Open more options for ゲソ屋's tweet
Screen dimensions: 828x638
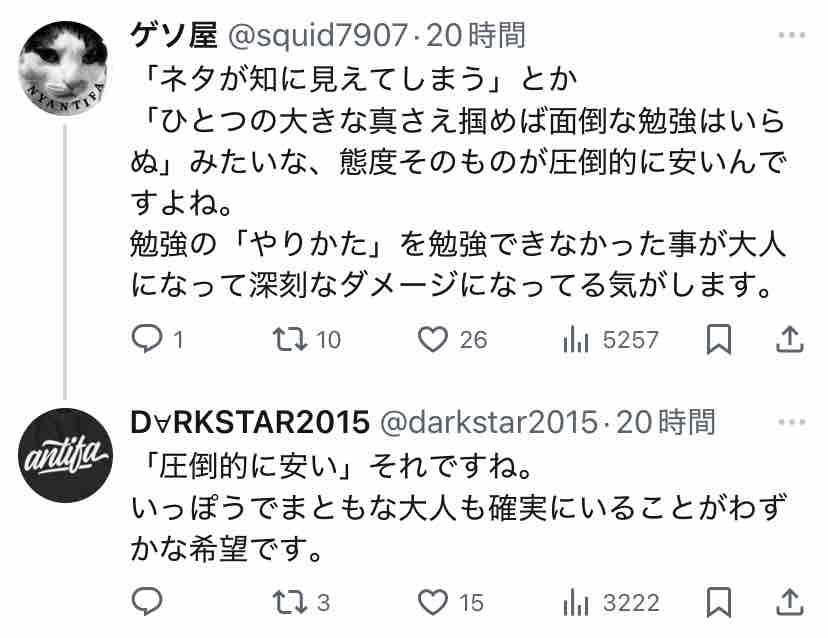click(792, 35)
